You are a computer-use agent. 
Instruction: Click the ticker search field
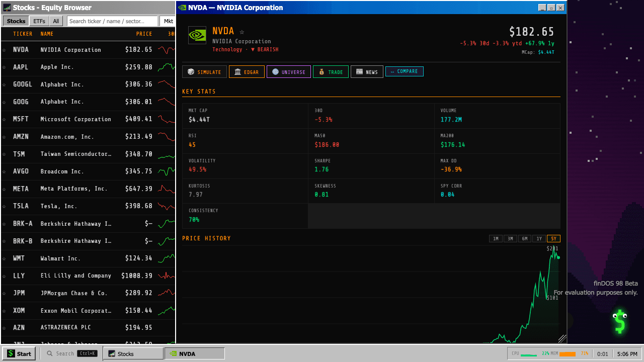(x=112, y=21)
